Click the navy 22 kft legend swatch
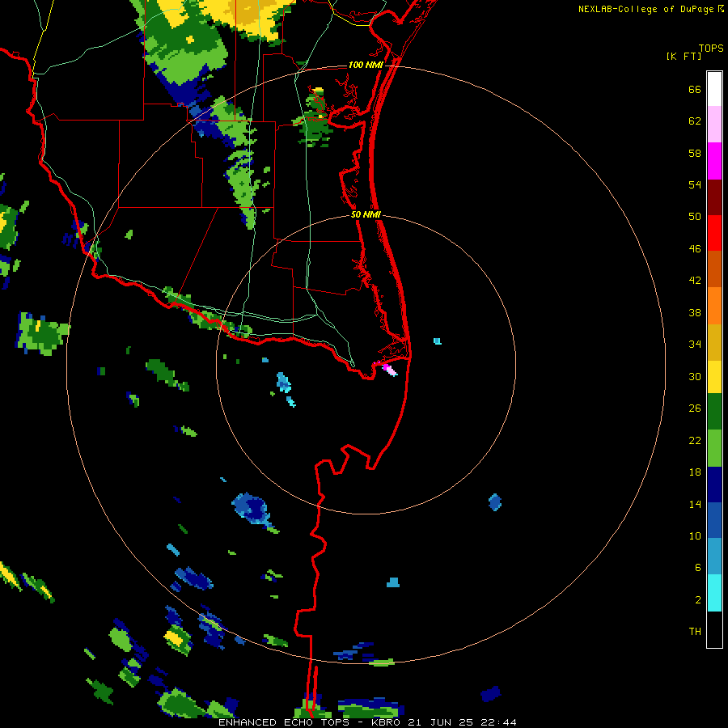The width and height of the screenshot is (728, 728). tap(714, 485)
